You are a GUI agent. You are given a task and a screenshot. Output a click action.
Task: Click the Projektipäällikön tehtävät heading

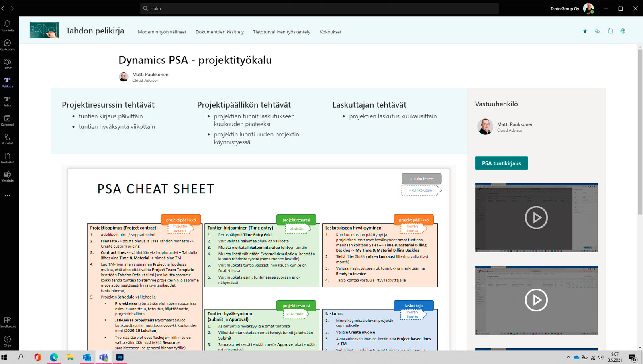point(244,104)
